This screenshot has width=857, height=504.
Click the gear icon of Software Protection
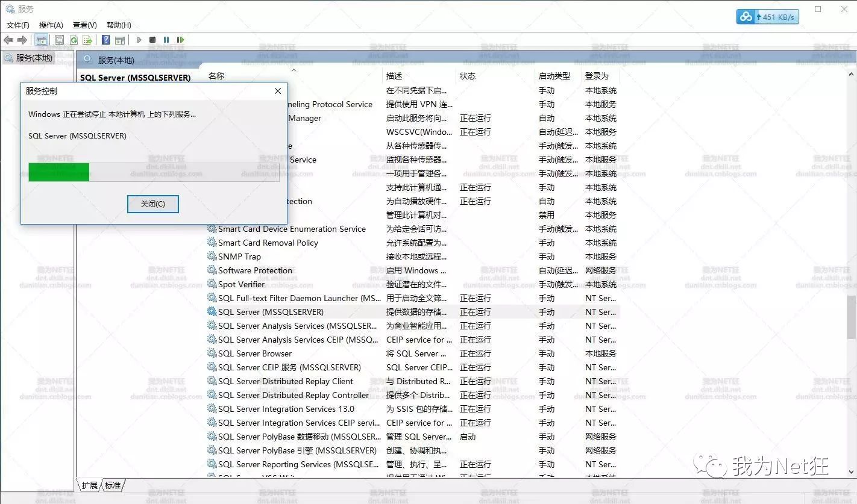click(212, 270)
